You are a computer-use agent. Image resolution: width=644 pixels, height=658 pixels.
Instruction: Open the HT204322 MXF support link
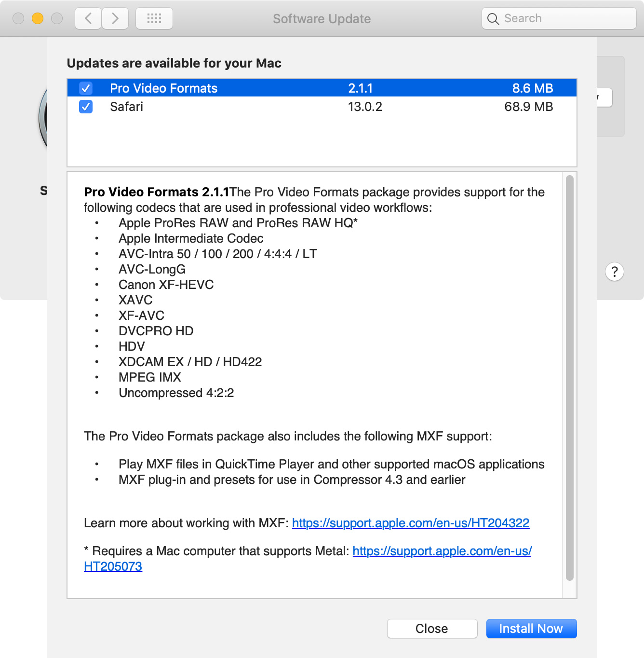tap(411, 523)
